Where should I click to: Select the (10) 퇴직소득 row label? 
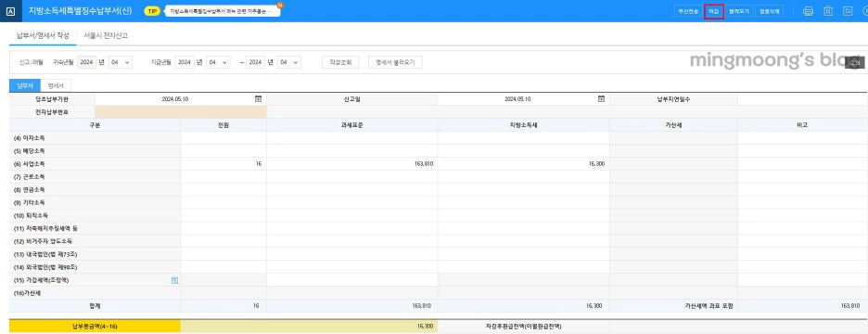[x=31, y=215]
